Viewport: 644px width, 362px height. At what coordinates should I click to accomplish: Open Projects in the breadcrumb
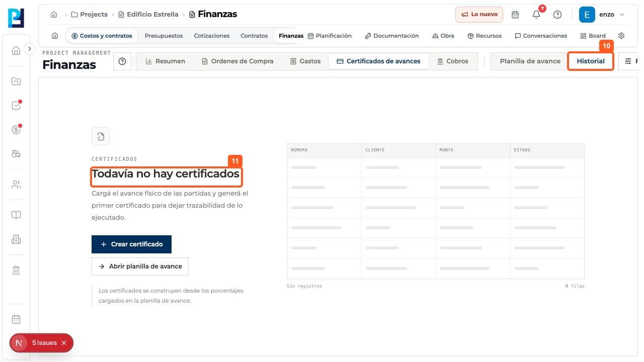[x=89, y=15]
